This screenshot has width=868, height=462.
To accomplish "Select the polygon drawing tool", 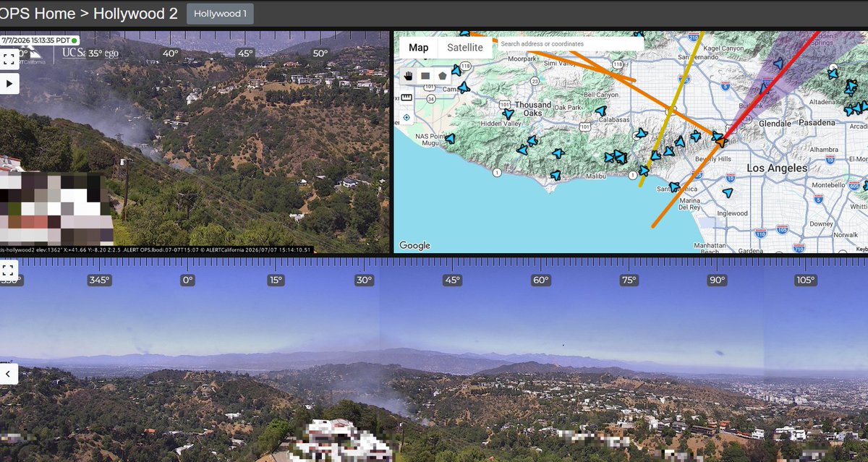I will pos(442,75).
